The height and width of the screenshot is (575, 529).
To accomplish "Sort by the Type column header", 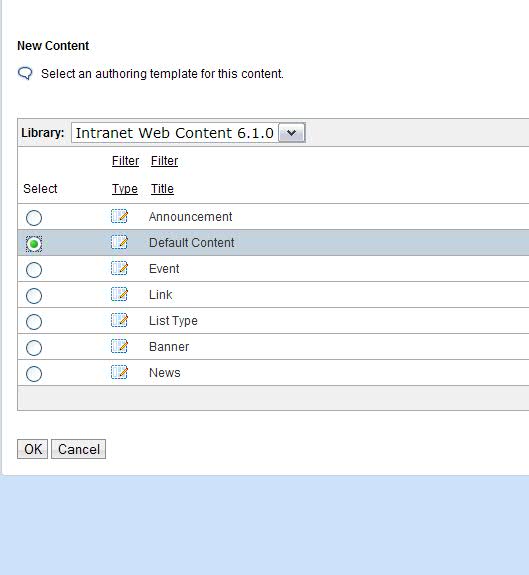I will pyautogui.click(x=125, y=189).
